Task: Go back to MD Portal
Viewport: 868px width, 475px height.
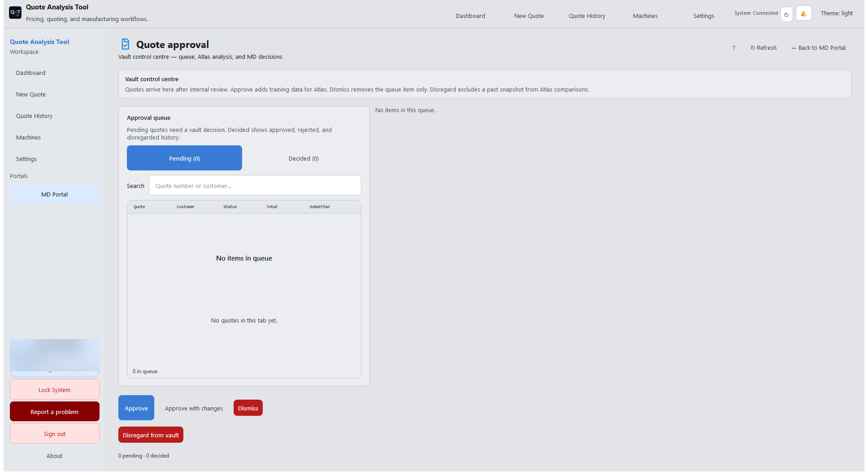Action: click(819, 48)
